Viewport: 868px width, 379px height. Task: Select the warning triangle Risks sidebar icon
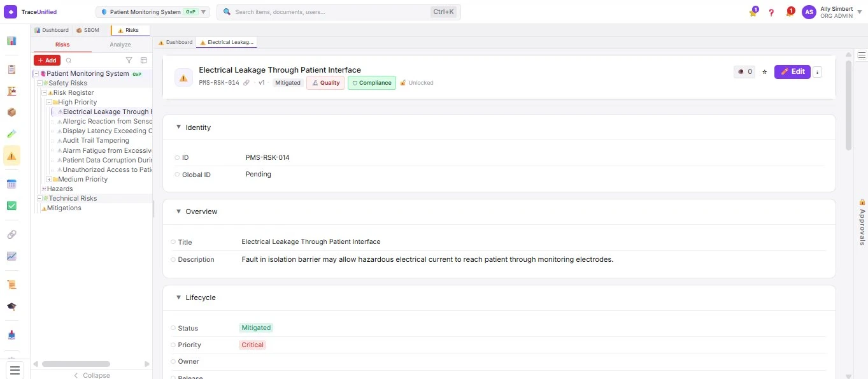[x=11, y=155]
